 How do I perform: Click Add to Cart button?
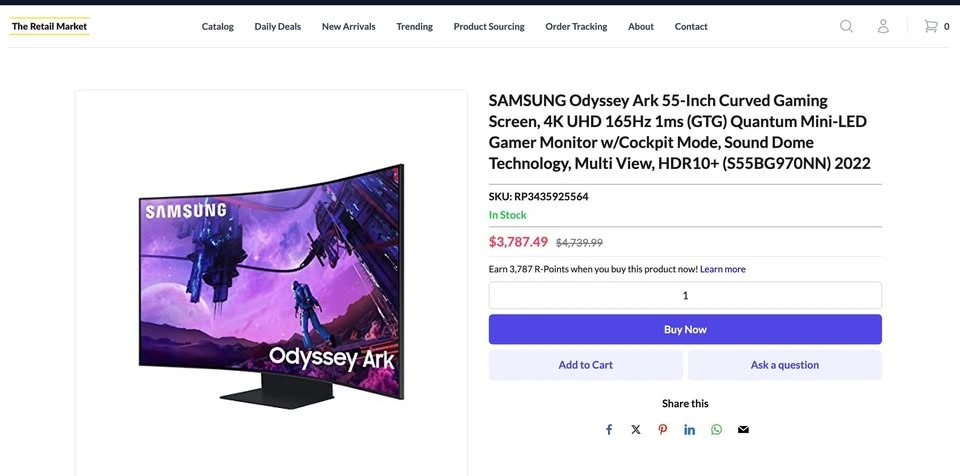pyautogui.click(x=585, y=365)
